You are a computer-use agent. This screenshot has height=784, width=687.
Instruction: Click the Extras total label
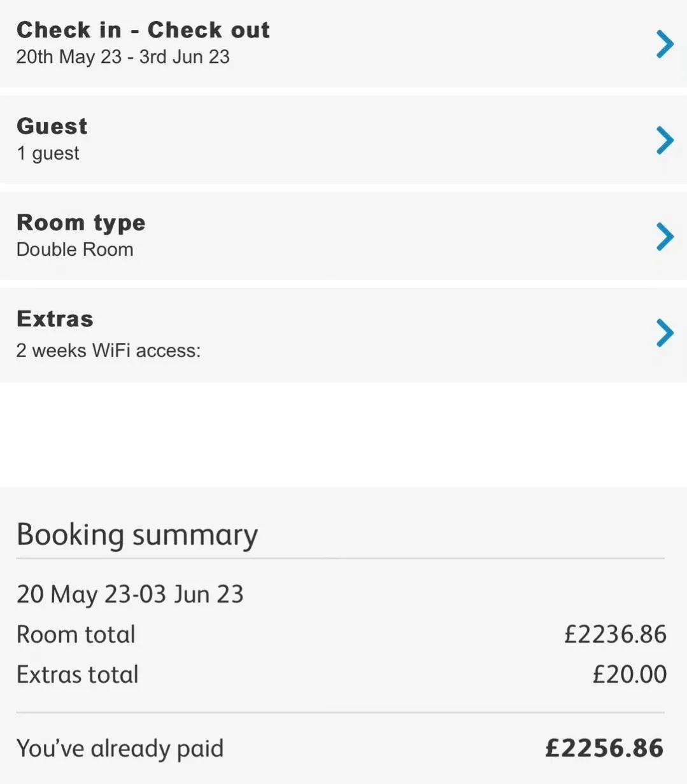(77, 675)
